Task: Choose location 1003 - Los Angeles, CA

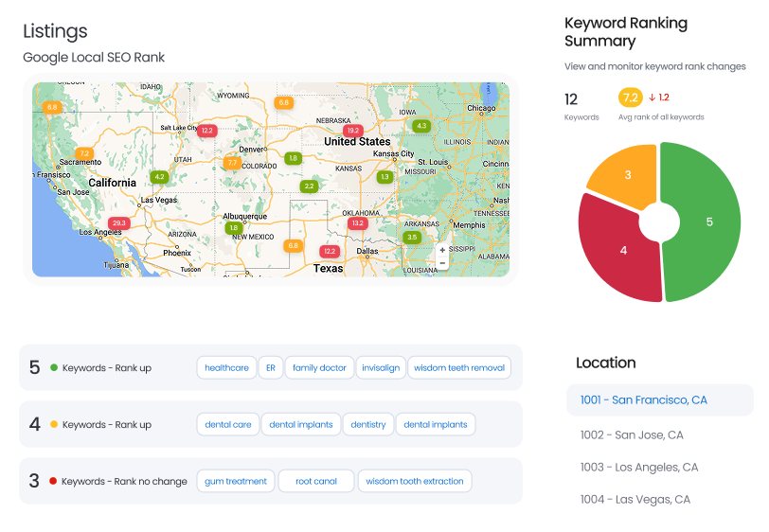Action: [639, 468]
